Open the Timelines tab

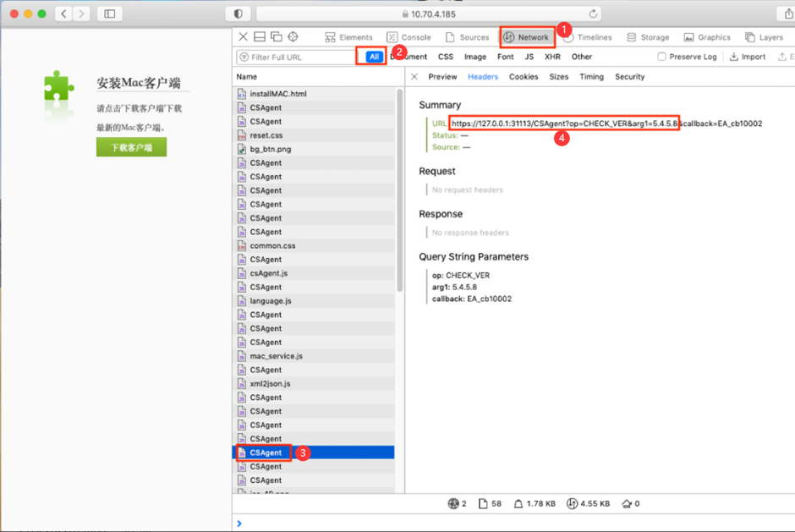tap(588, 37)
